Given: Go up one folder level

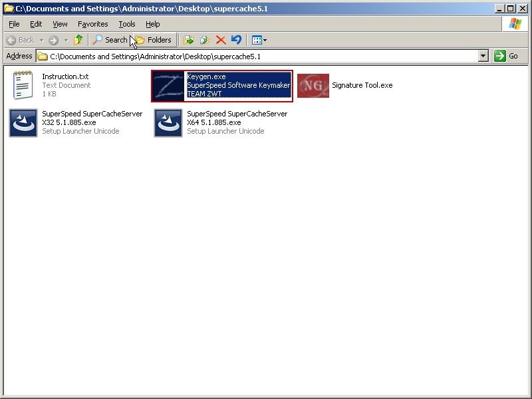Looking at the screenshot, I should [78, 40].
